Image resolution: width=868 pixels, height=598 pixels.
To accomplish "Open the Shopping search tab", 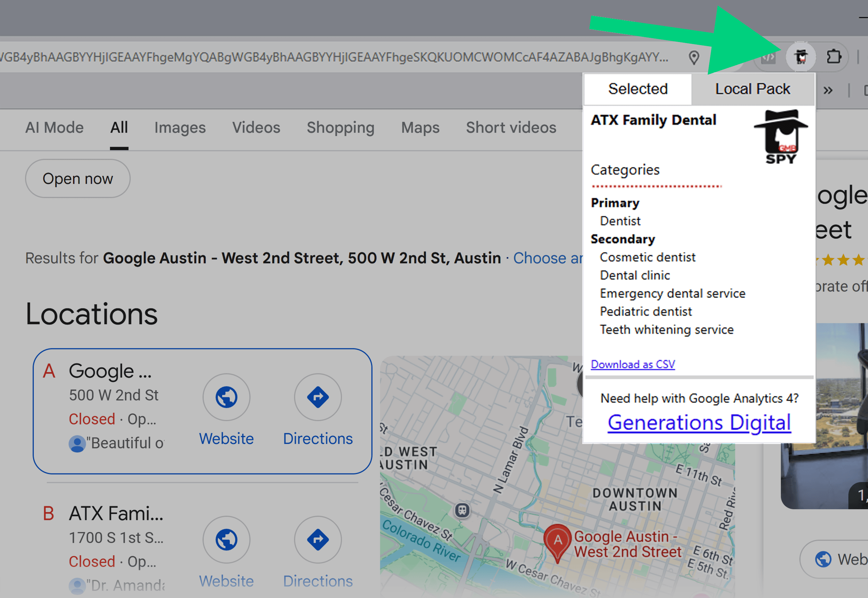I will (341, 127).
